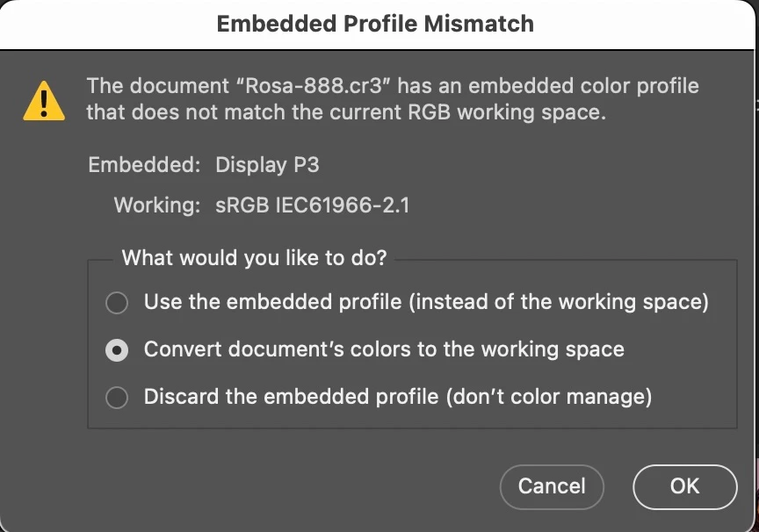Click the 'Embedded Profile Mismatch' title bar text
The image size is (759, 532).
(375, 24)
